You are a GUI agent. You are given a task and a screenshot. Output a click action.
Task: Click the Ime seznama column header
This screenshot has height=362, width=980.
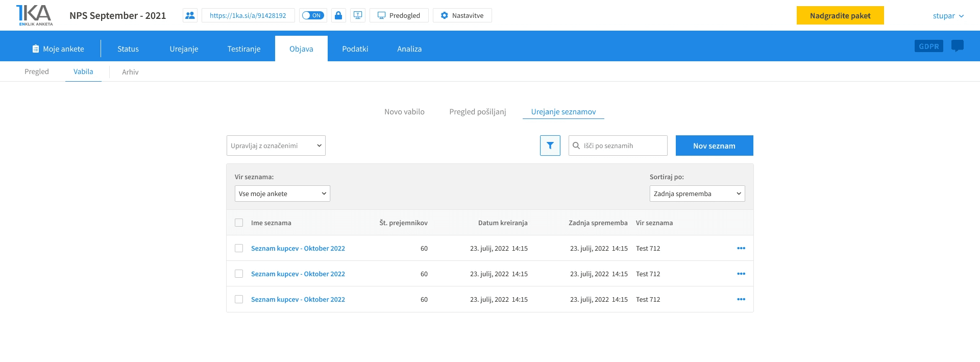coord(271,223)
